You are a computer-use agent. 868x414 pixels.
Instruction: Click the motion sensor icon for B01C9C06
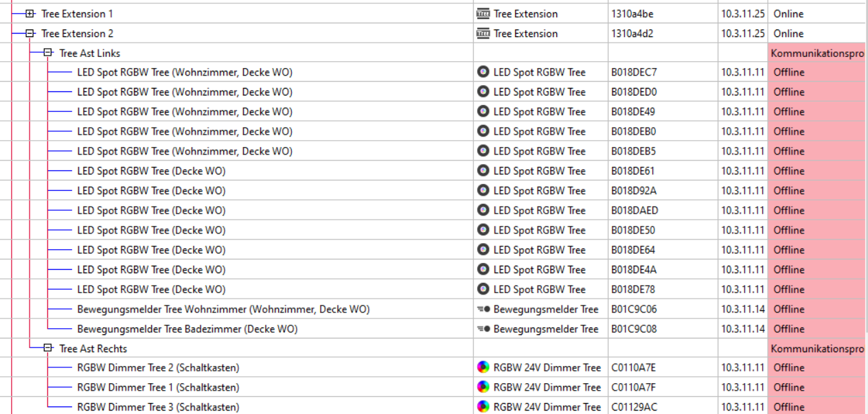click(483, 310)
